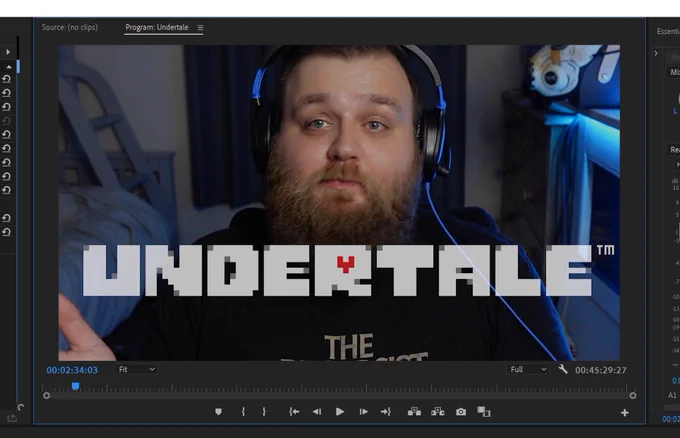Collapse the section with the up arrow in left panel
The width and height of the screenshot is (680, 438).
pos(9,67)
